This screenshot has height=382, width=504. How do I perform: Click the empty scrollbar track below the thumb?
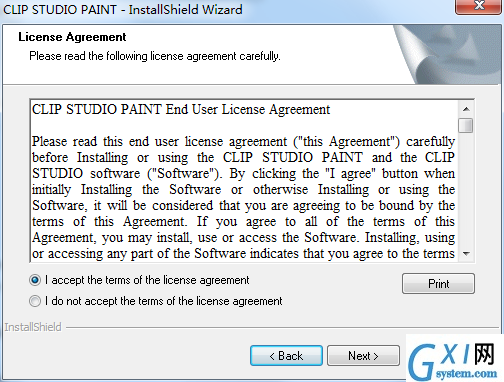pyautogui.click(x=466, y=189)
